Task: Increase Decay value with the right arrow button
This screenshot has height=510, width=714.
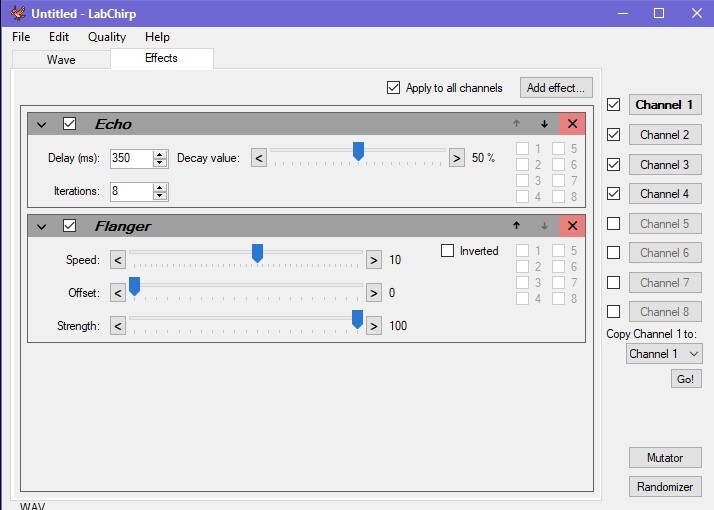Action: point(457,158)
